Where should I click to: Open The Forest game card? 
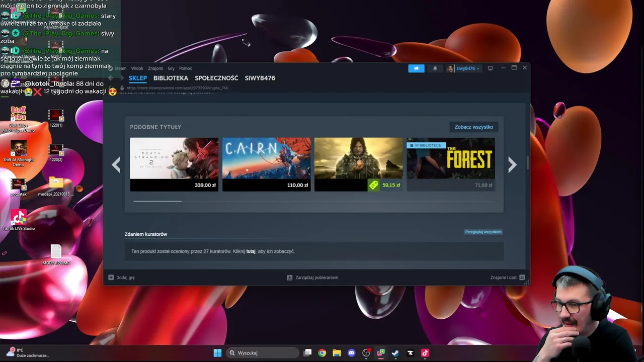click(451, 164)
